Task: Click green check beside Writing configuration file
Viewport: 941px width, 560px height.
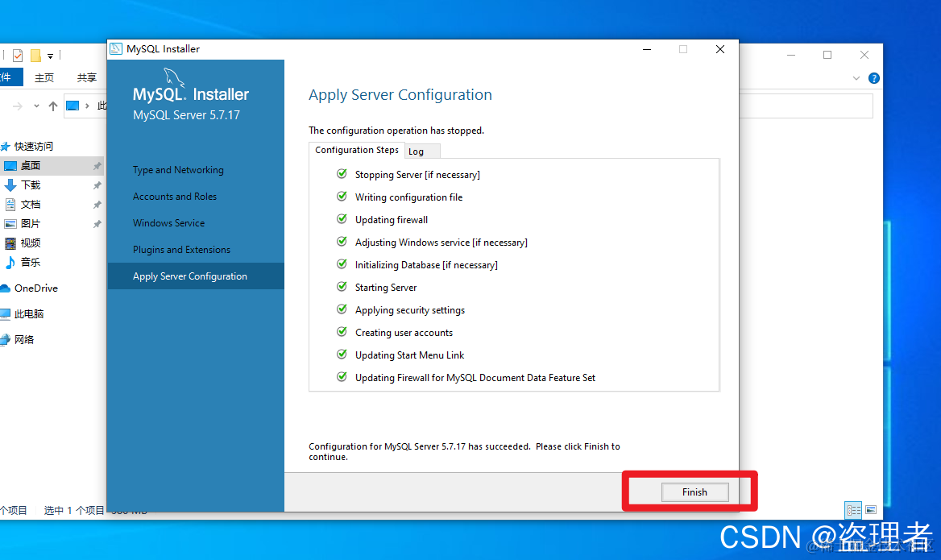Action: pos(342,197)
